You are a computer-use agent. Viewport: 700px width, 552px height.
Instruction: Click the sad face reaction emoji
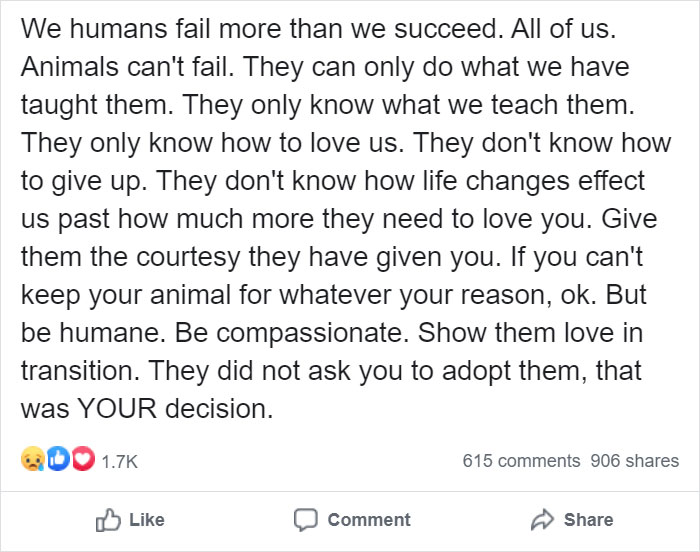click(33, 459)
